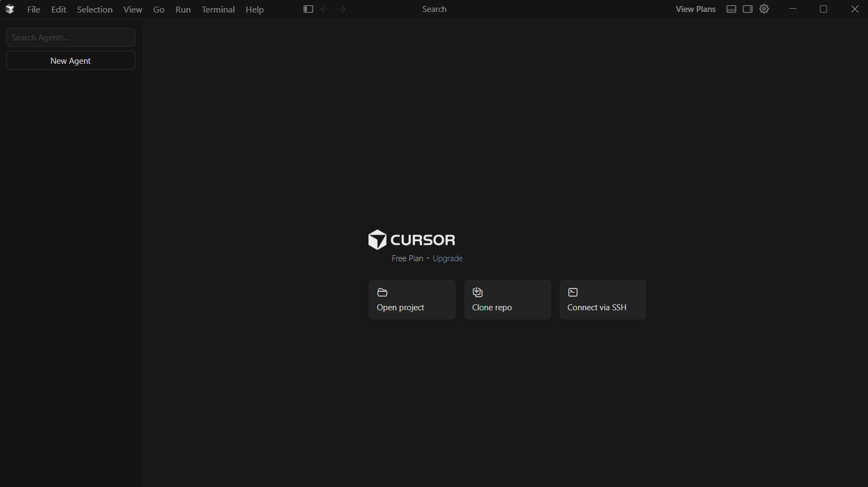Open the Selection menu
The image size is (868, 487).
[94, 9]
